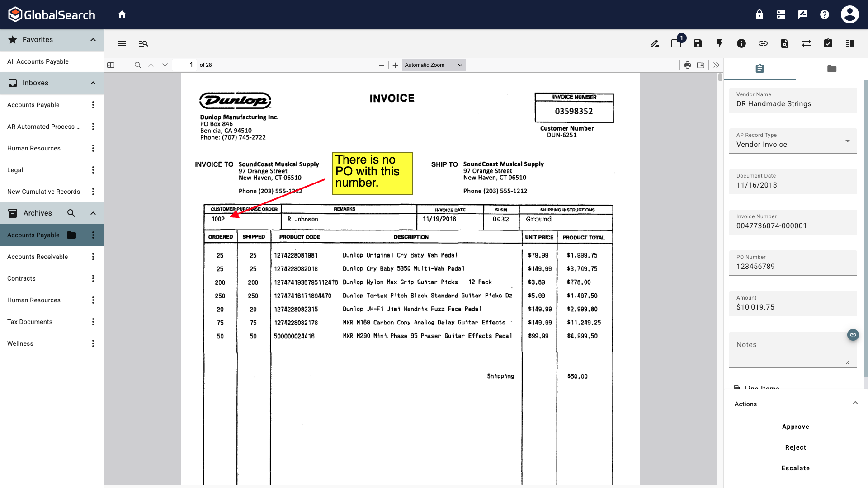
Task: Collapse the Actions section
Action: (x=854, y=402)
